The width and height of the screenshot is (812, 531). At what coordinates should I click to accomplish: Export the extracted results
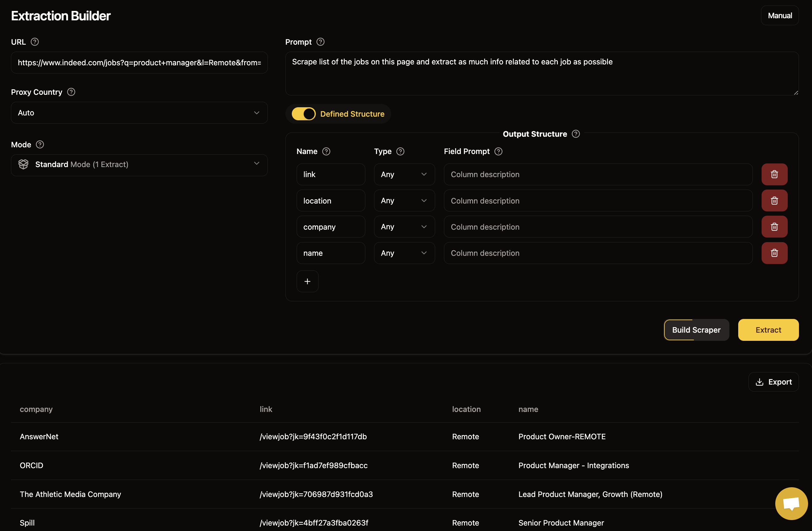773,382
